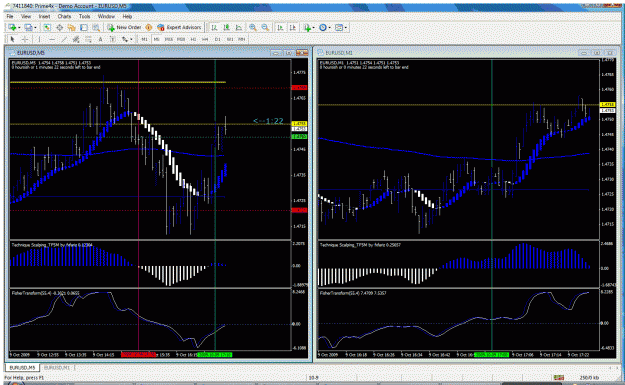Switch timeframe to M1
Image resolution: width=625 pixels, height=385 pixels.
tap(144, 39)
